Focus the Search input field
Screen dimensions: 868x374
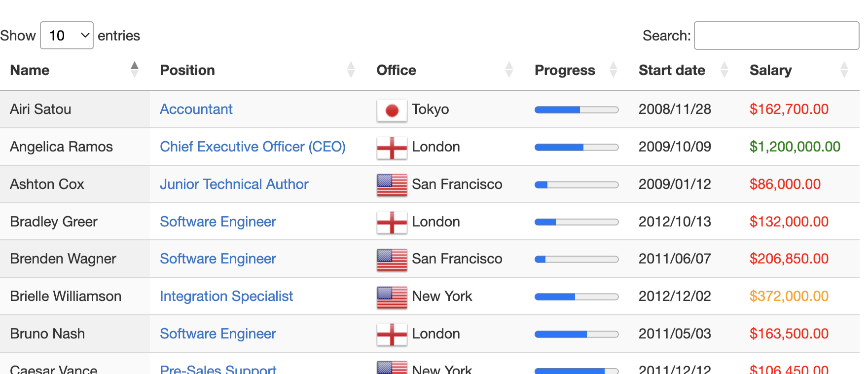coord(776,36)
